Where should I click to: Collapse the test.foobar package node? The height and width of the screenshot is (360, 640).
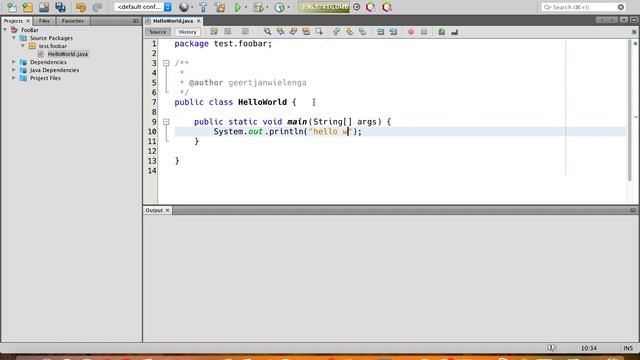pos(23,46)
